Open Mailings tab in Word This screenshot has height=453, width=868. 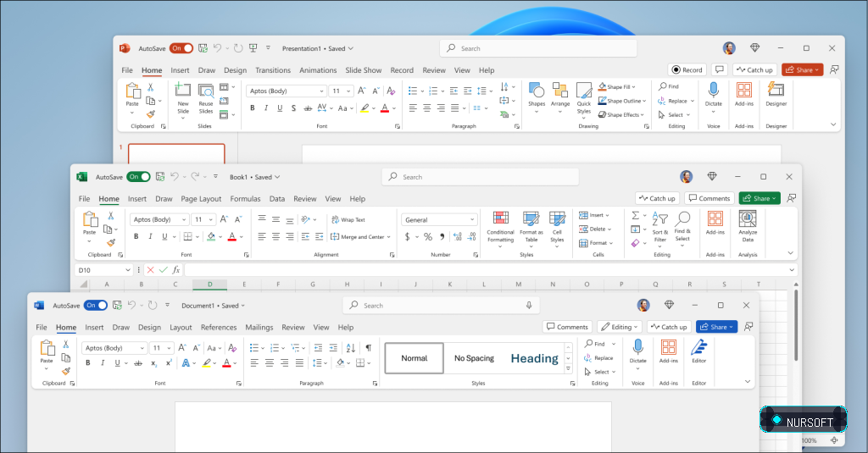coord(259,327)
